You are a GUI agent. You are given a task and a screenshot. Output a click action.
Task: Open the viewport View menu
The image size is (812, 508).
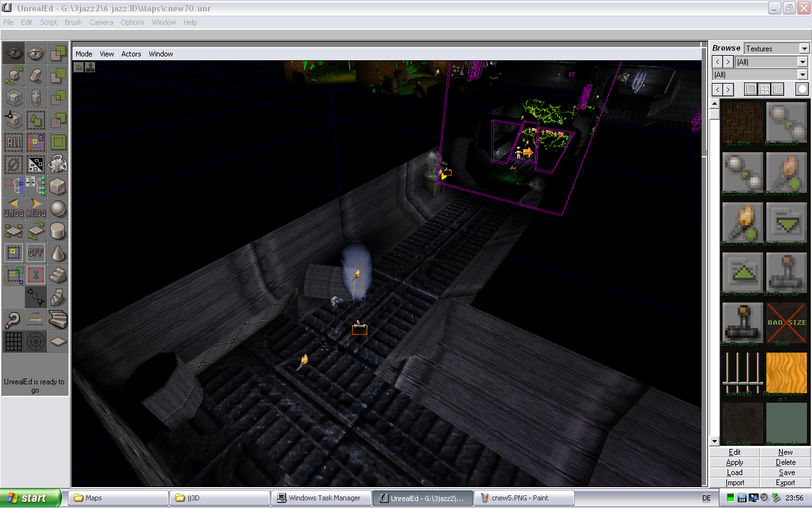pos(107,54)
